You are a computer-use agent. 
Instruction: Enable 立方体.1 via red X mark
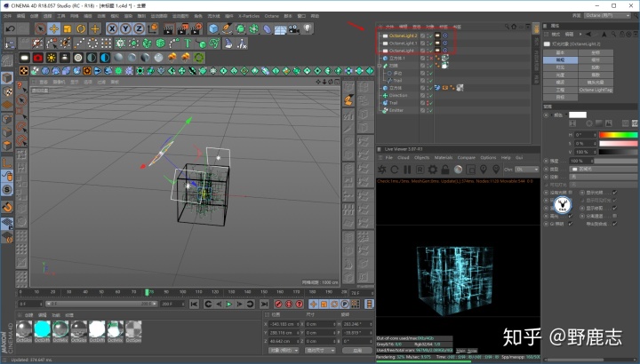[430, 58]
